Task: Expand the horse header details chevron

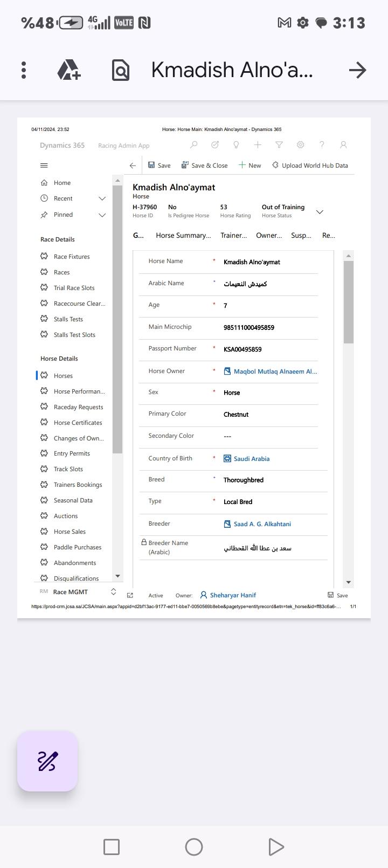Action: [x=320, y=212]
